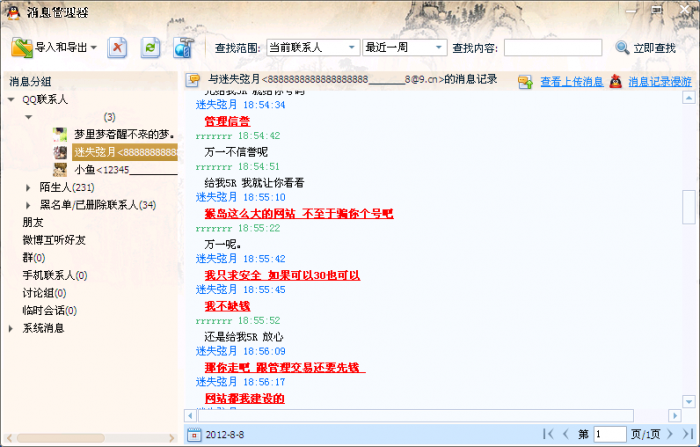The image size is (700, 447).
Task: Click the magnifier icon beside 立即查找
Action: coord(622,48)
